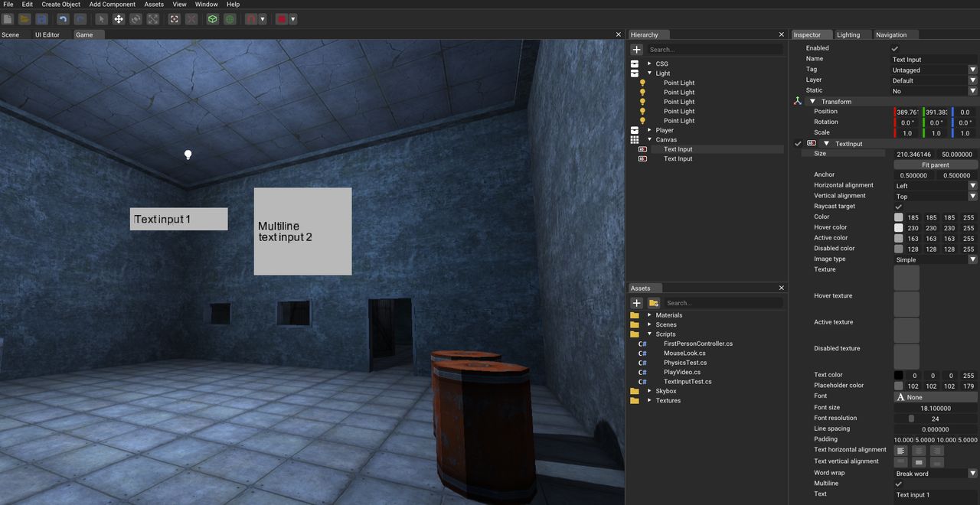Click the focus/frame selection icon

coord(175,19)
